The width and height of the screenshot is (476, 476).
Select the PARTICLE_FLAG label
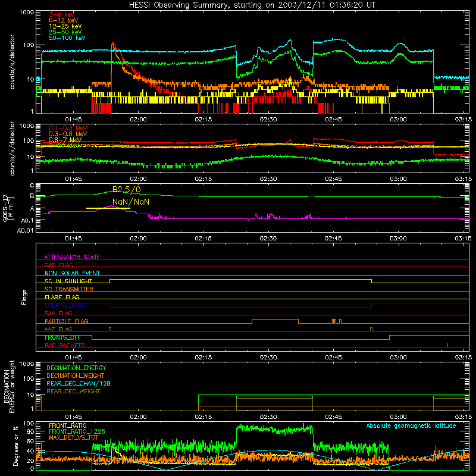(x=67, y=321)
